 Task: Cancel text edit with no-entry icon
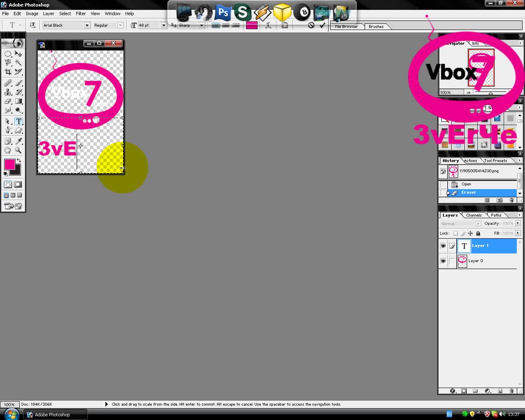[311, 25]
